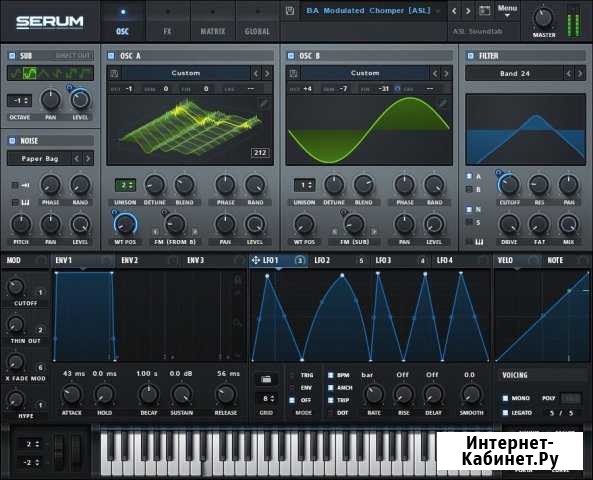Toggle filter routing for oscillator B
Image resolution: width=593 pixels, height=480 pixels.
coord(469,189)
